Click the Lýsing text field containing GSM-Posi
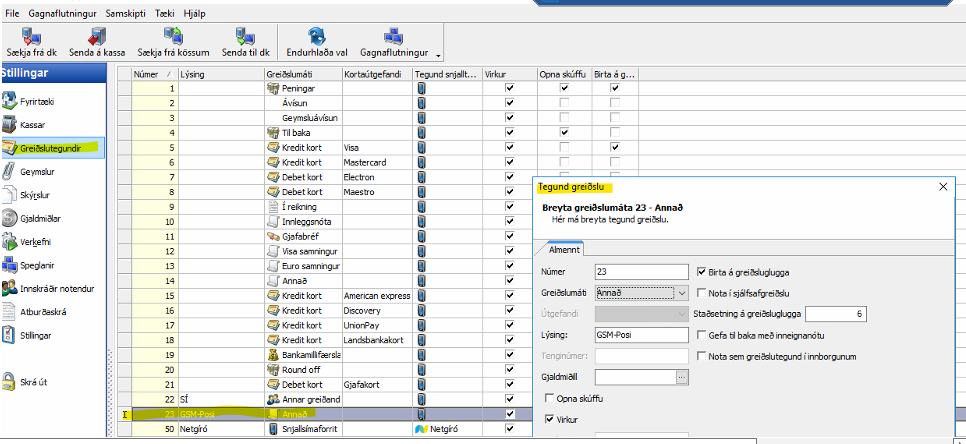This screenshot has width=966, height=444. point(641,335)
